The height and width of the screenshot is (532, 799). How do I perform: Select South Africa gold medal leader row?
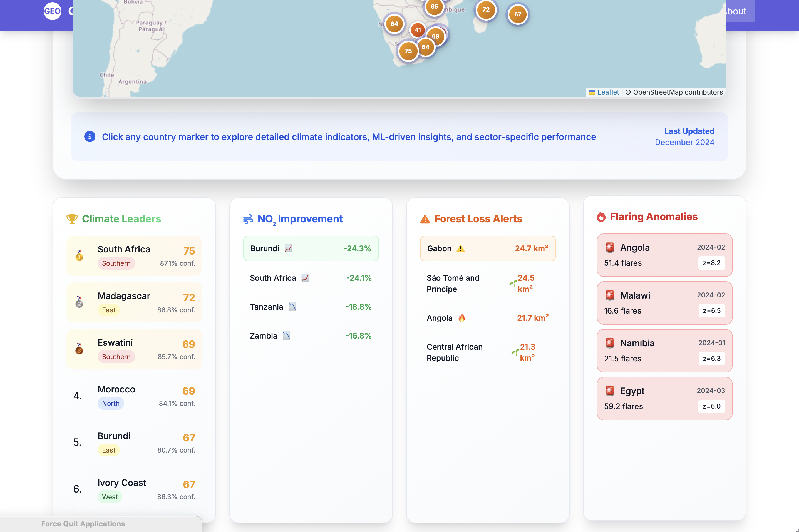pyautogui.click(x=134, y=255)
